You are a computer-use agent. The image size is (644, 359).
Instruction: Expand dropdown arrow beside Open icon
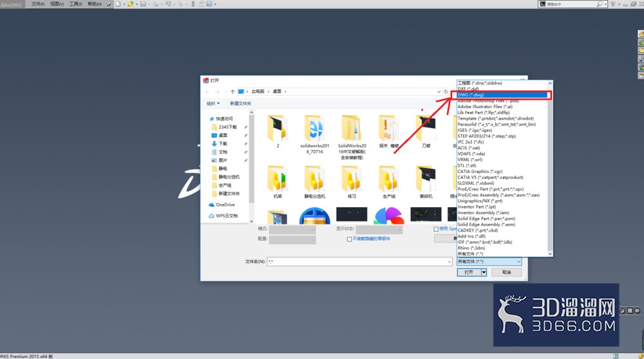point(137,4)
